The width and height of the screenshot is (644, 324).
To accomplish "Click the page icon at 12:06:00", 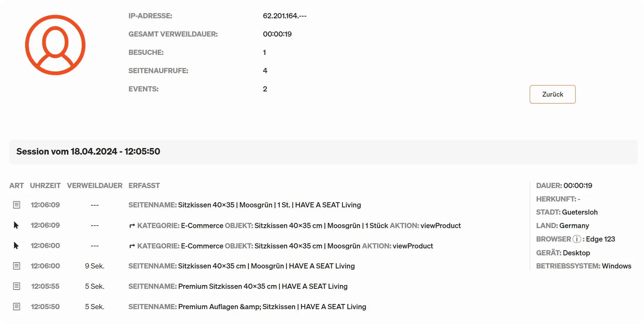I will point(17,266).
